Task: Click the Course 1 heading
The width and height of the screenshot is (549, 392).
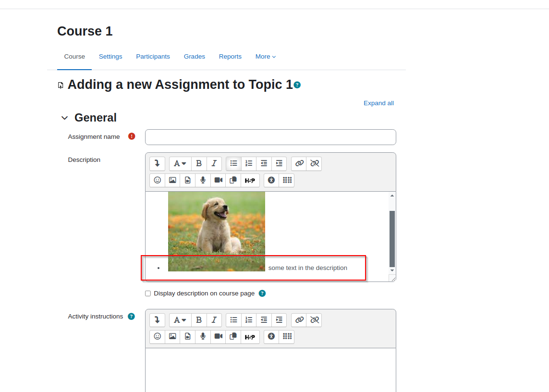Action: click(x=85, y=31)
